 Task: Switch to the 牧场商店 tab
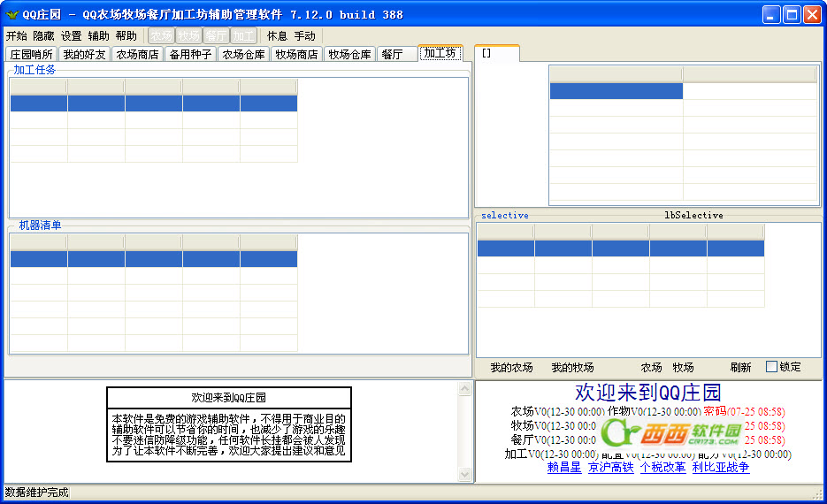pos(297,54)
